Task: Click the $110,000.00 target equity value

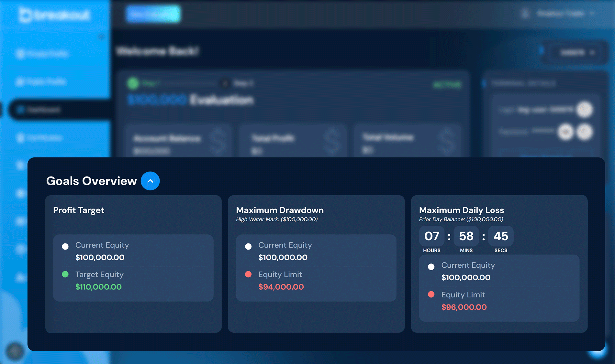Action: point(98,287)
